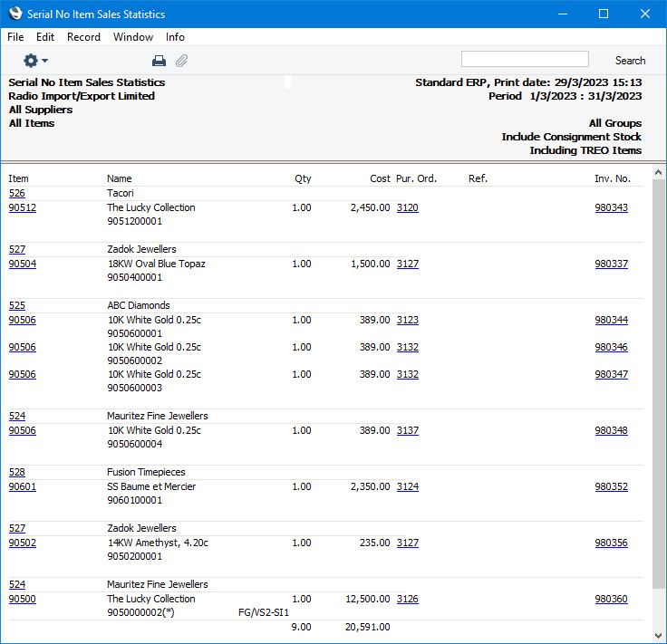Open purchase order 3123 link

point(408,320)
